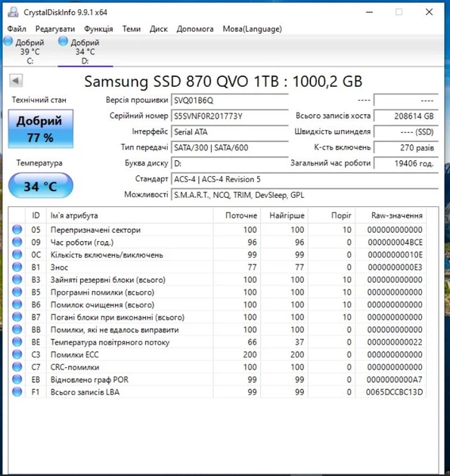Screen dimensions: 450x476
Task: Open the Теми menu
Action: pyautogui.click(x=132, y=29)
